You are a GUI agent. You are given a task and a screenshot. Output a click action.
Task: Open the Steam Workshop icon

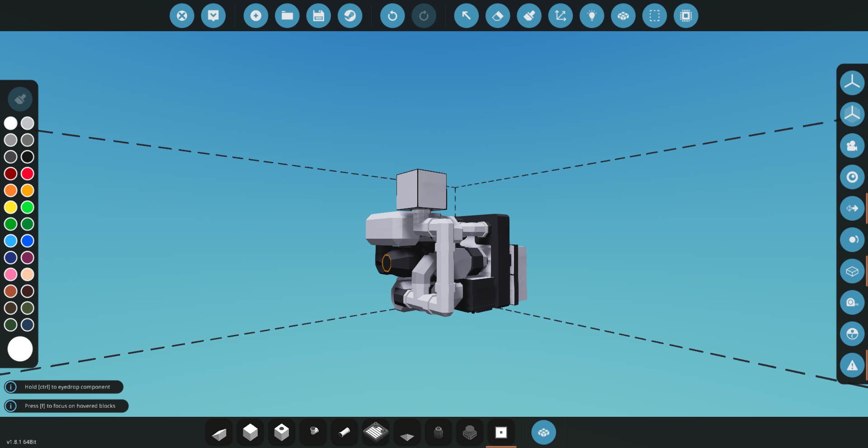350,16
